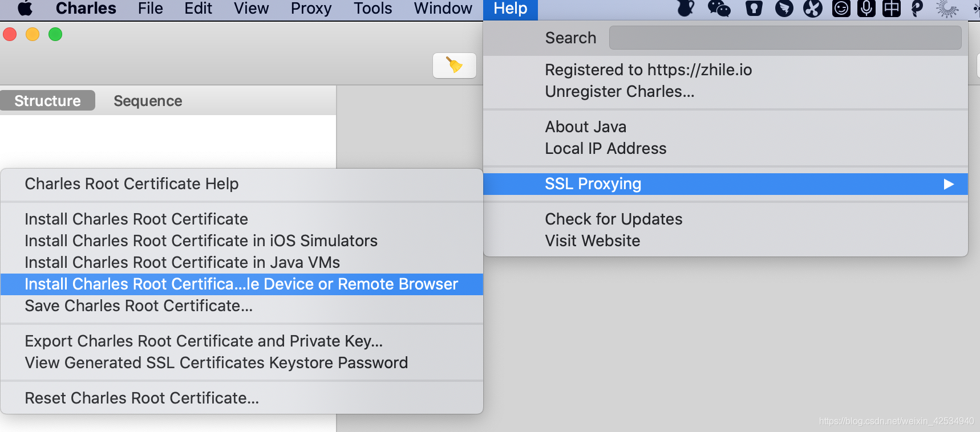Image resolution: width=980 pixels, height=432 pixels.
Task: Click the Chinese input method icon
Action: click(x=891, y=8)
